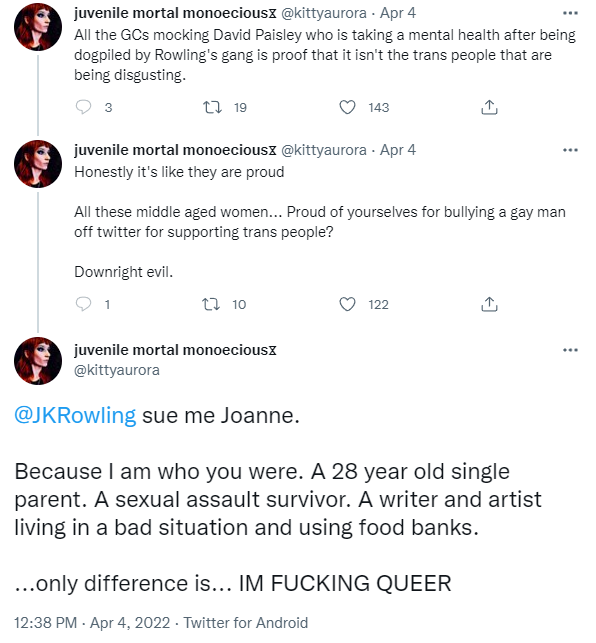The height and width of the screenshot is (643, 596).
Task: Like the first tweet with 143 likes
Action: [347, 107]
